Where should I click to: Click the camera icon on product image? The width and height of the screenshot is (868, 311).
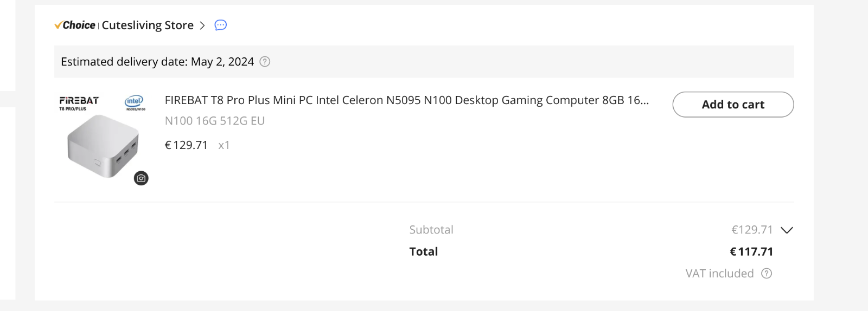click(141, 178)
